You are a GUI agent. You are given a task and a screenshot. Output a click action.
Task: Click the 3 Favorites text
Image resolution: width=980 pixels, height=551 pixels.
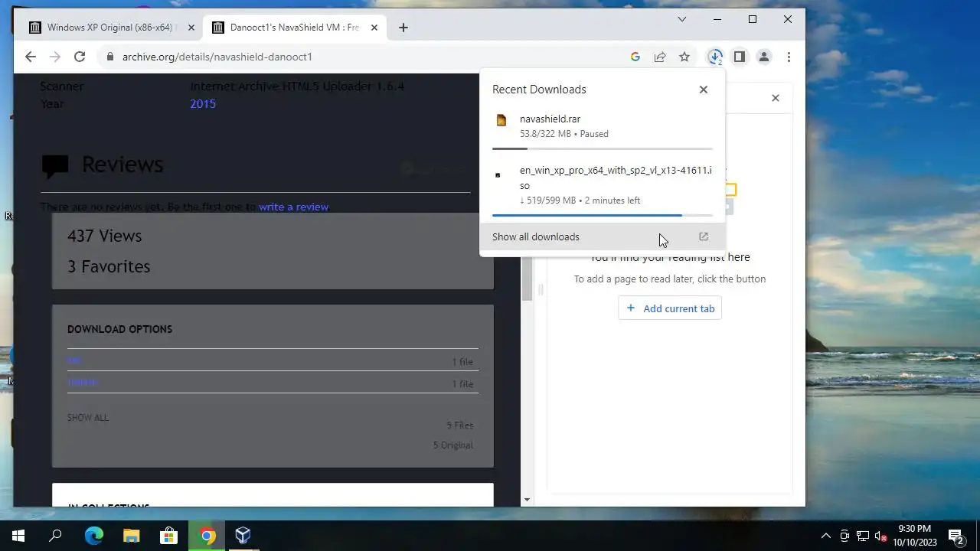[x=109, y=266]
